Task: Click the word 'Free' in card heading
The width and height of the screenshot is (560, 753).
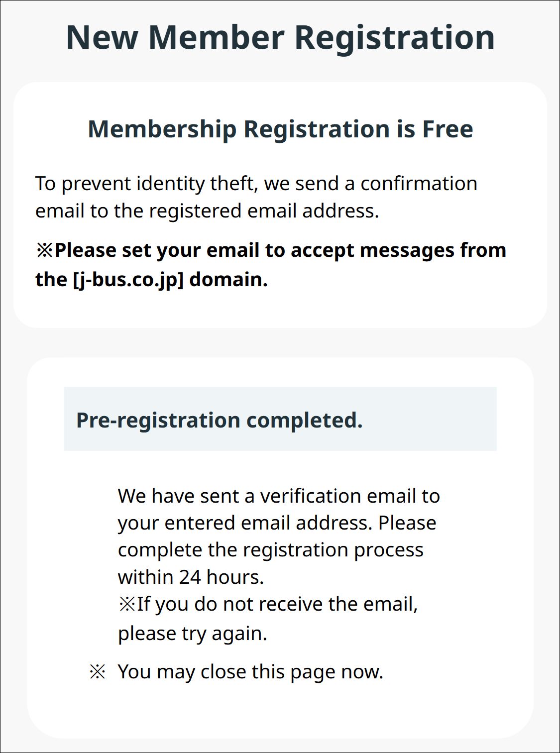Action: coord(448,129)
